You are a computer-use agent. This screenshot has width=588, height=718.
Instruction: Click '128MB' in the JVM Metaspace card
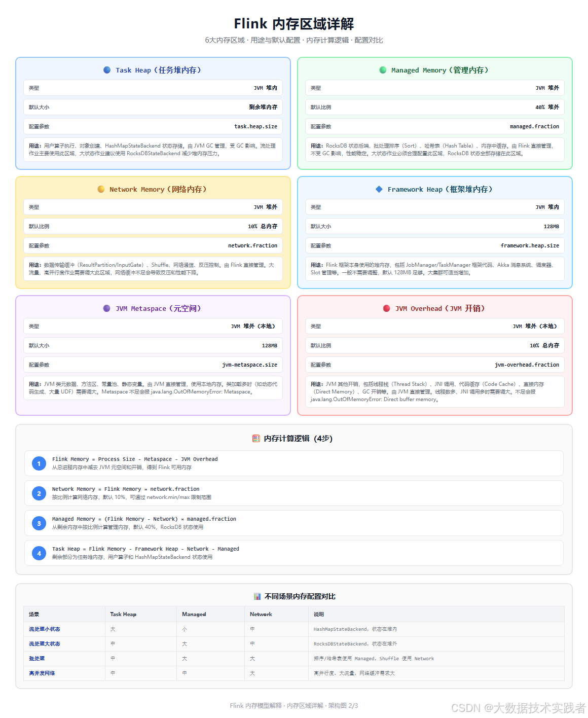pos(270,345)
